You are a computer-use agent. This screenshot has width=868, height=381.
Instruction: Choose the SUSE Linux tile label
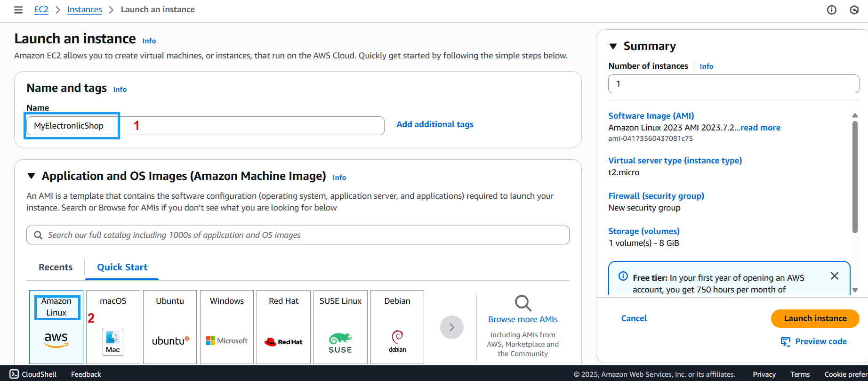[340, 301]
